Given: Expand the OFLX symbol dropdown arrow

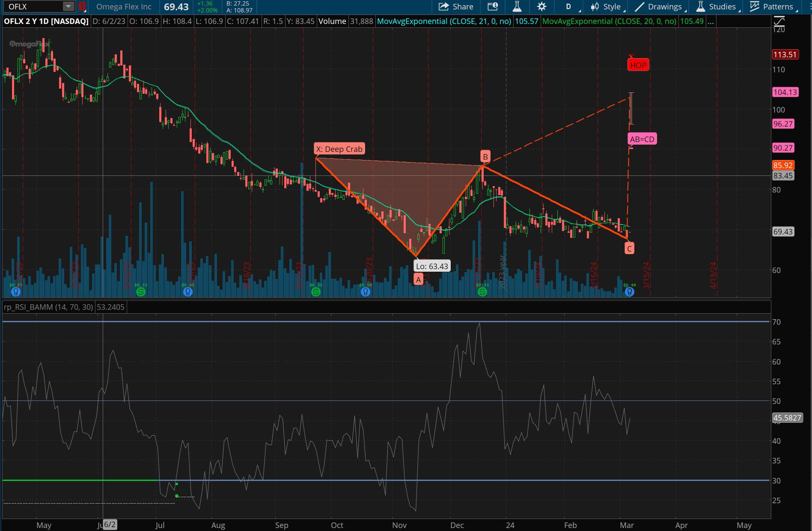Looking at the screenshot, I should (x=68, y=6).
